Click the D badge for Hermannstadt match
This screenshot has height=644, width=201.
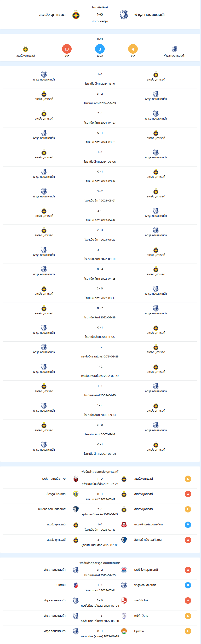(x=188, y=524)
